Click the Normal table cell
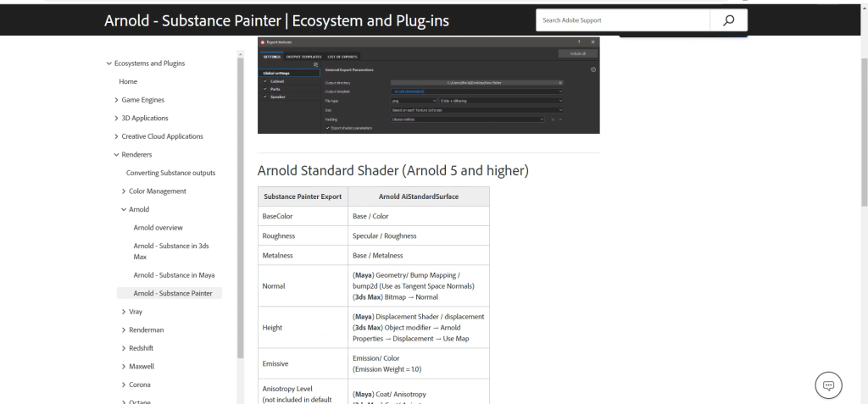This screenshot has width=868, height=404. 303,286
